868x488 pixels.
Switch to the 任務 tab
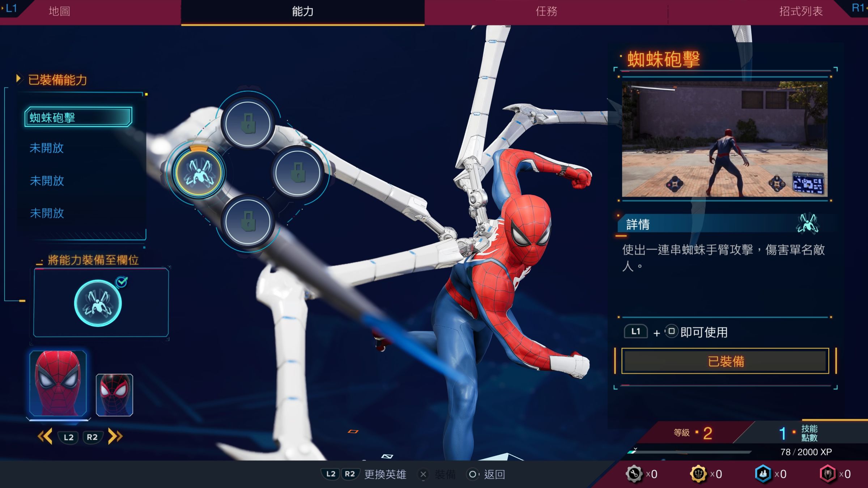tap(546, 11)
